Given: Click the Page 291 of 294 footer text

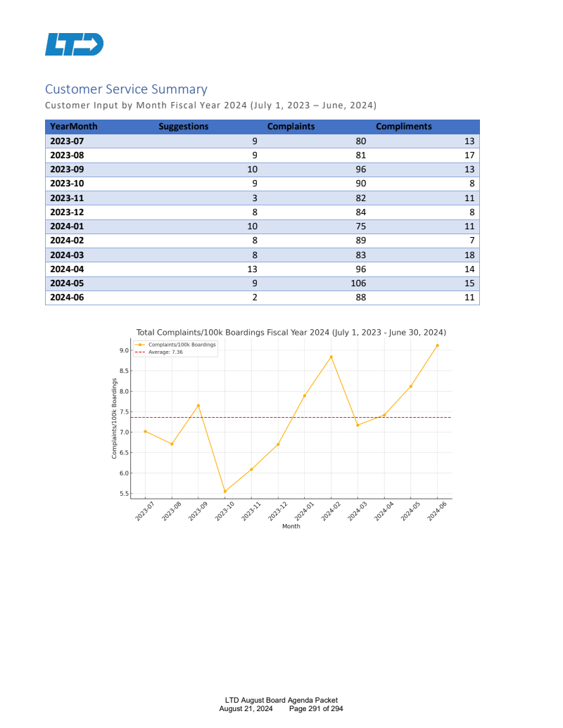Looking at the screenshot, I should 316,708.
